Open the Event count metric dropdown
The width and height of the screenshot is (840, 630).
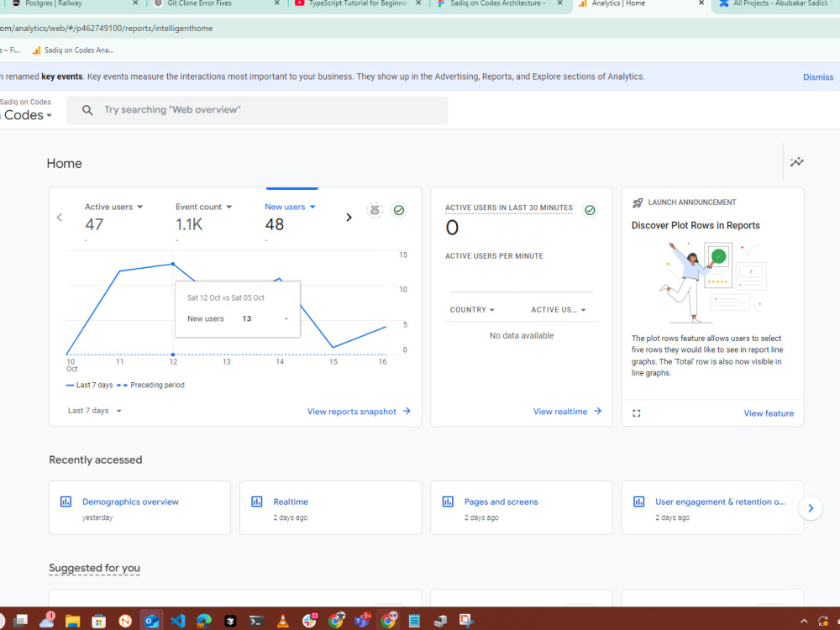[203, 207]
